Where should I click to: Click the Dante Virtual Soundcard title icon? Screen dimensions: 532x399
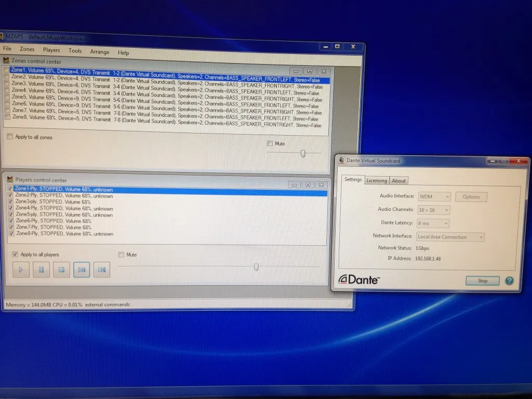click(x=341, y=160)
